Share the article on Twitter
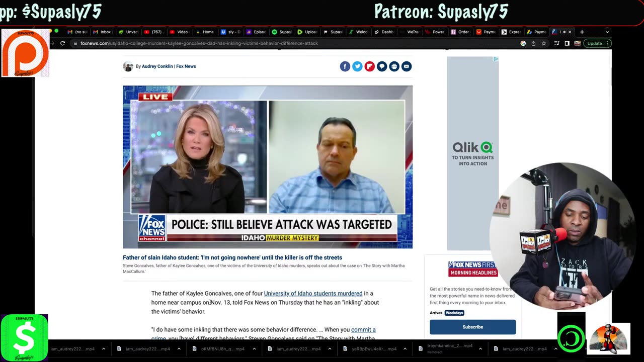The height and width of the screenshot is (362, 644). coord(357,66)
